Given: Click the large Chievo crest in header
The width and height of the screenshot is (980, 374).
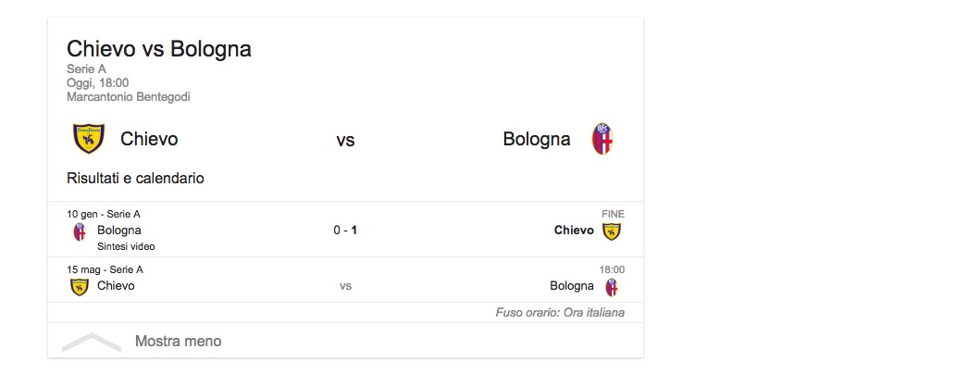Looking at the screenshot, I should (89, 139).
